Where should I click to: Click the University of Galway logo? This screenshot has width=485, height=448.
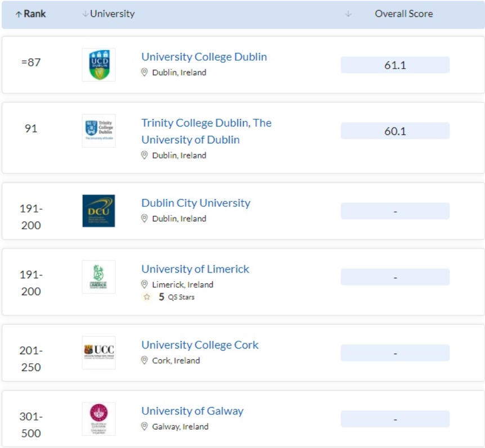click(x=98, y=419)
